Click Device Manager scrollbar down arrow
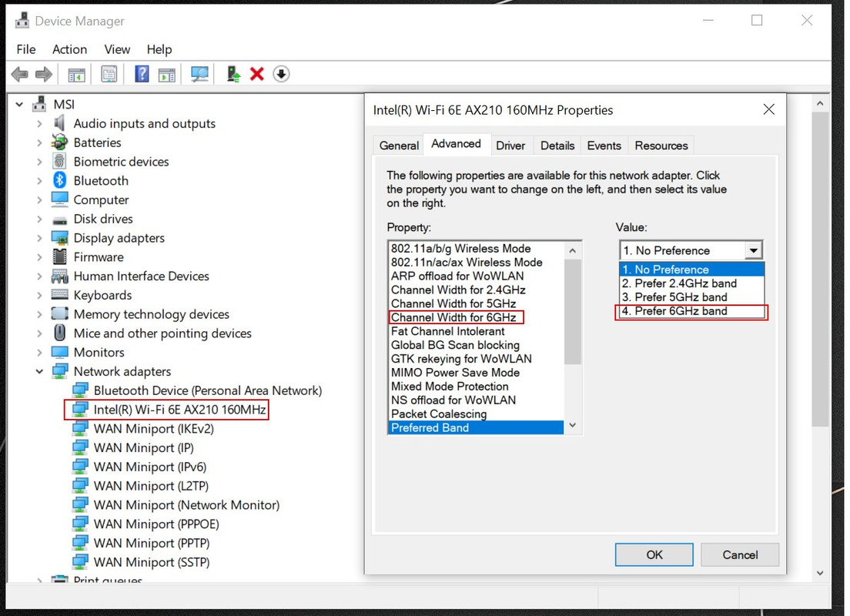This screenshot has height=616, width=850. tap(820, 573)
